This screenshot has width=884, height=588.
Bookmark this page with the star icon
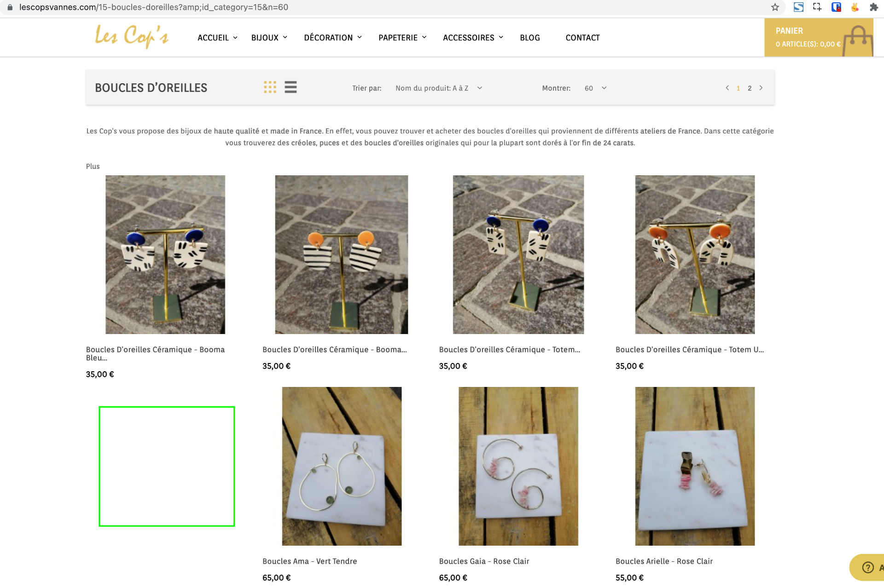(x=775, y=7)
